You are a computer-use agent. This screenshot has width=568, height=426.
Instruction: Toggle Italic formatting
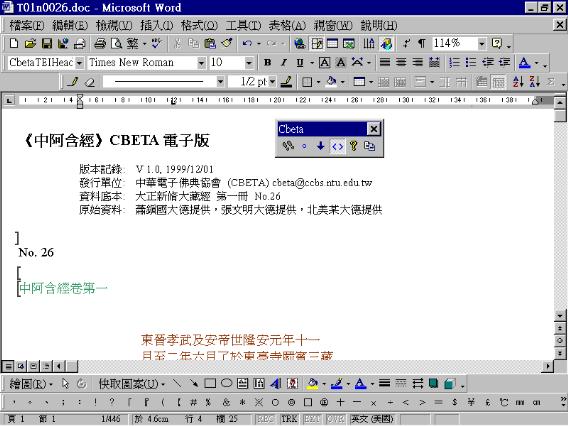284,63
